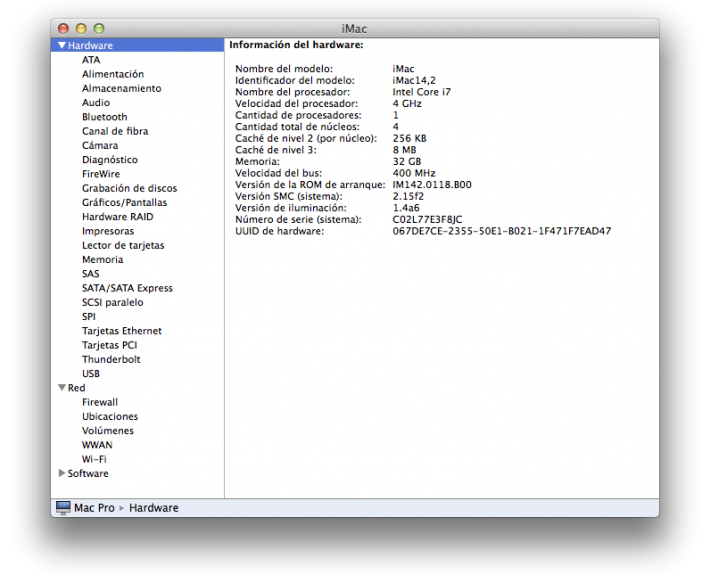This screenshot has width=710, height=575.
Task: Click the 256 KB level 2 cache value
Action: (409, 138)
